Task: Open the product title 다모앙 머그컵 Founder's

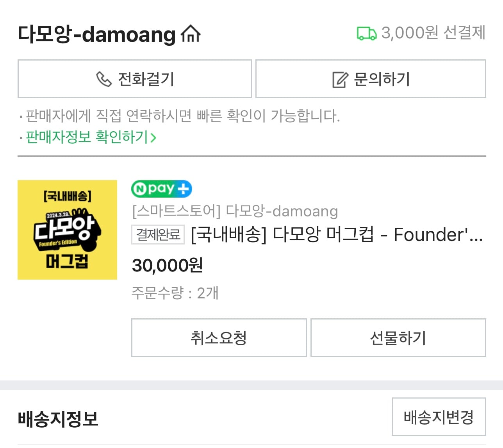Action: point(337,235)
